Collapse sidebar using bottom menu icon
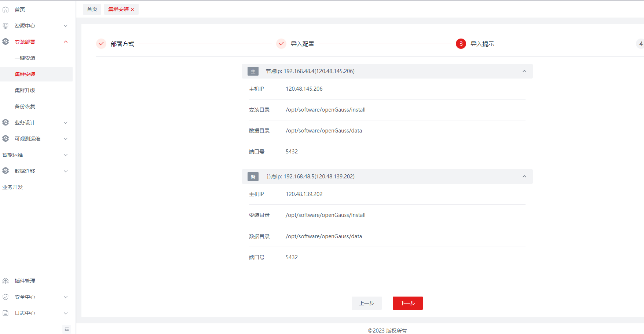Viewport: 644px width, 334px height. [x=66, y=329]
